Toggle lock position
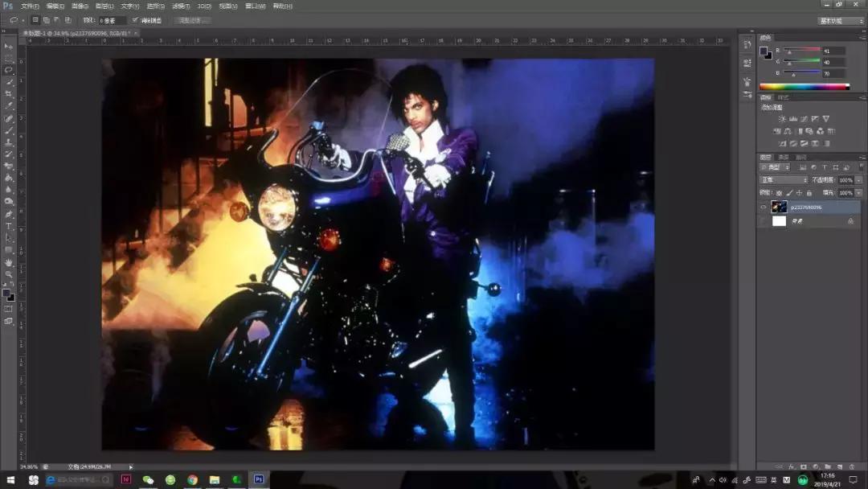Viewport: 868px width, 489px height. pyautogui.click(x=799, y=193)
